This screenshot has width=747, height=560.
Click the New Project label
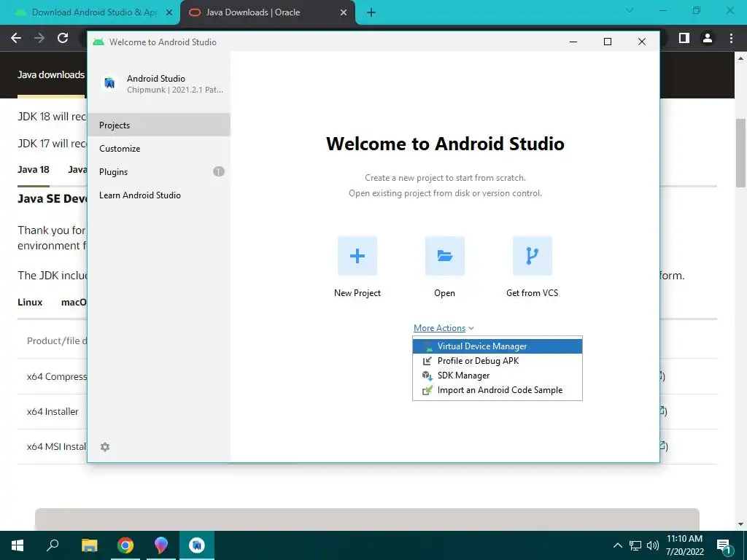pyautogui.click(x=357, y=293)
